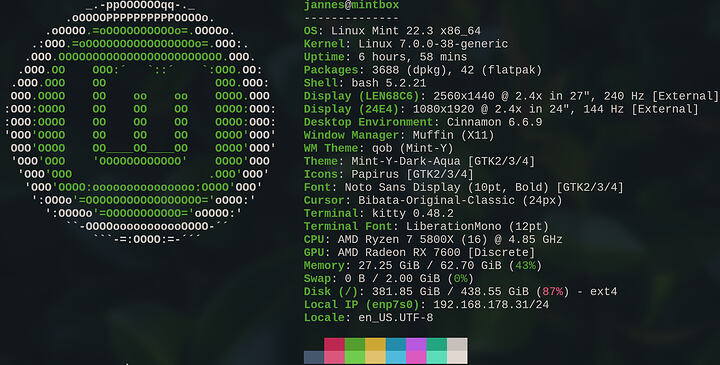This screenshot has height=365, width=720.
Task: Select the OS line showing Linux Mint 22.3
Action: (392, 31)
